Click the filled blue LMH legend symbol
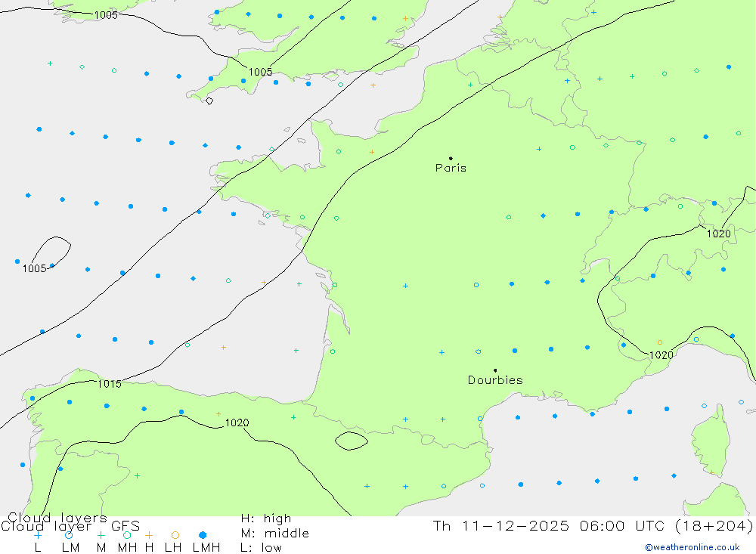Viewport: 756px width, 554px height. 203,535
